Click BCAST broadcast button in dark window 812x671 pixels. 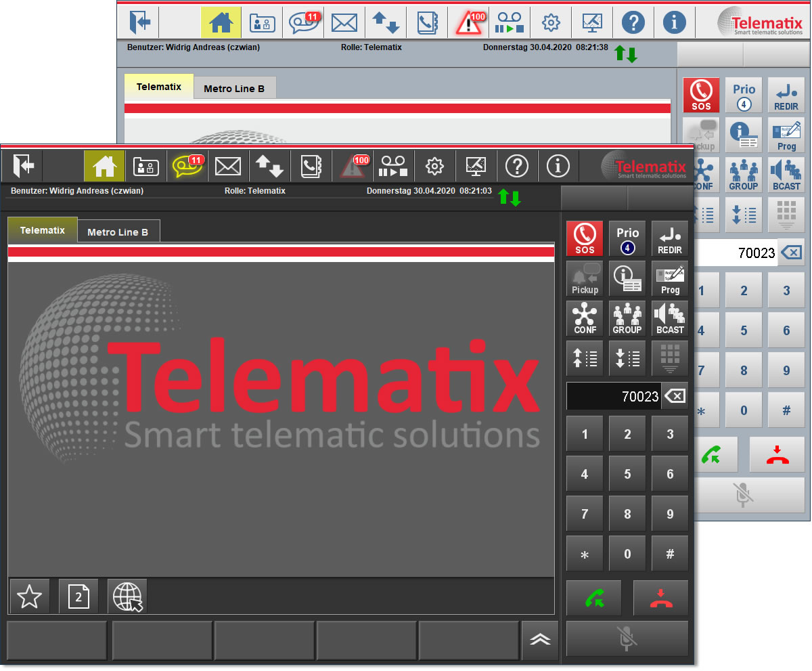670,318
